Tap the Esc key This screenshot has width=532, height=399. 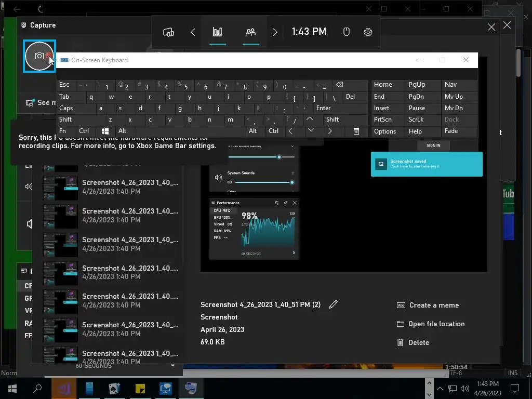(66, 85)
